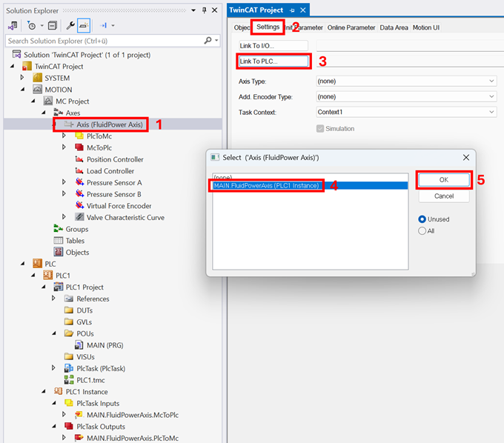Click the McToPlc red icon under Axis

tap(79, 147)
